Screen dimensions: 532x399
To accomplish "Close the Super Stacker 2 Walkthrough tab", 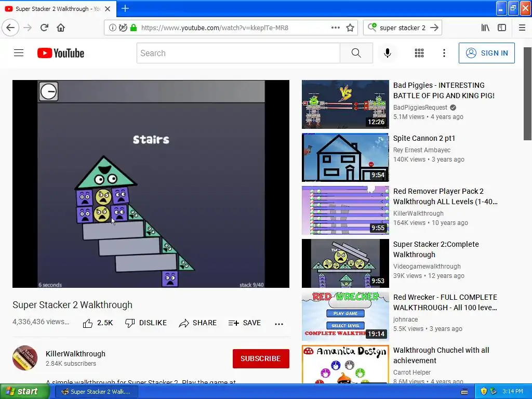I will (x=108, y=9).
